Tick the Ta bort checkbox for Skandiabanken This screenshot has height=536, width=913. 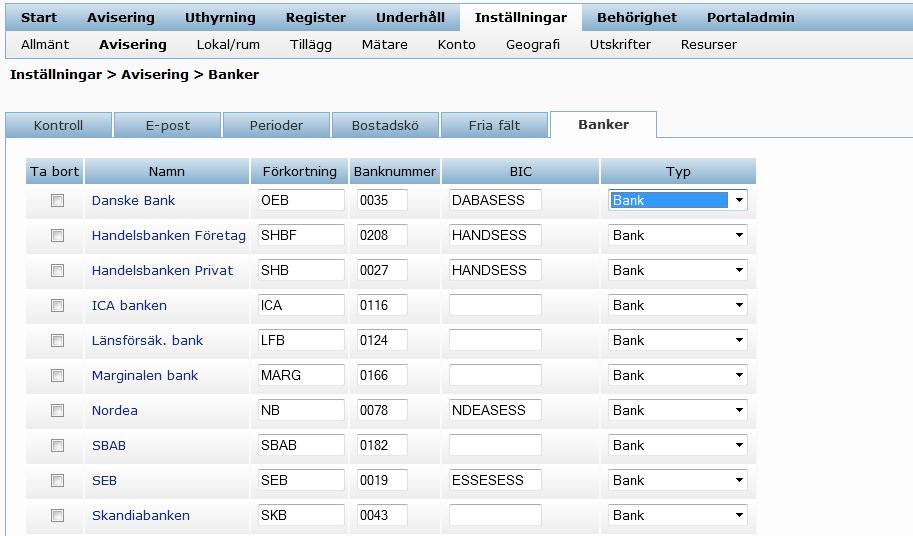(57, 515)
